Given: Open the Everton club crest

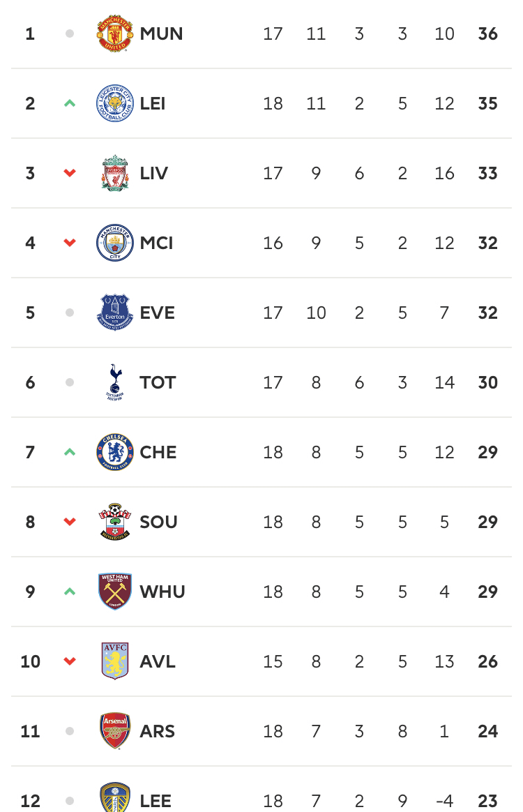Looking at the screenshot, I should pyautogui.click(x=115, y=313).
